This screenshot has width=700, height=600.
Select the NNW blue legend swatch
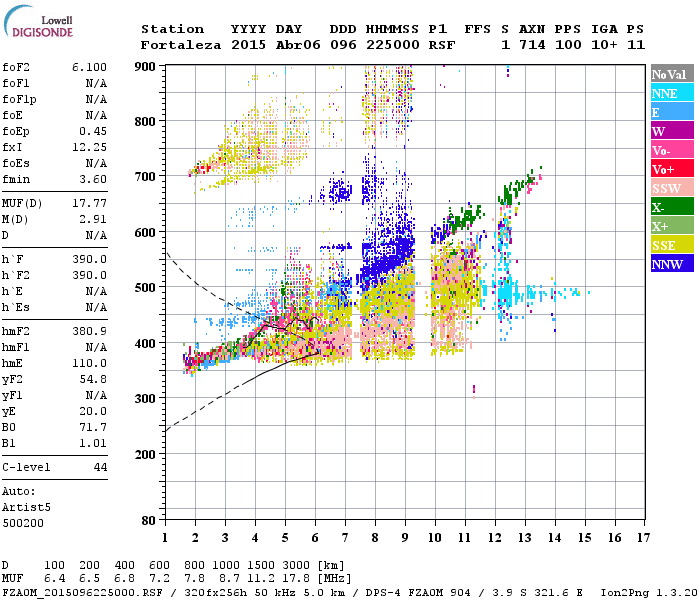(x=672, y=263)
